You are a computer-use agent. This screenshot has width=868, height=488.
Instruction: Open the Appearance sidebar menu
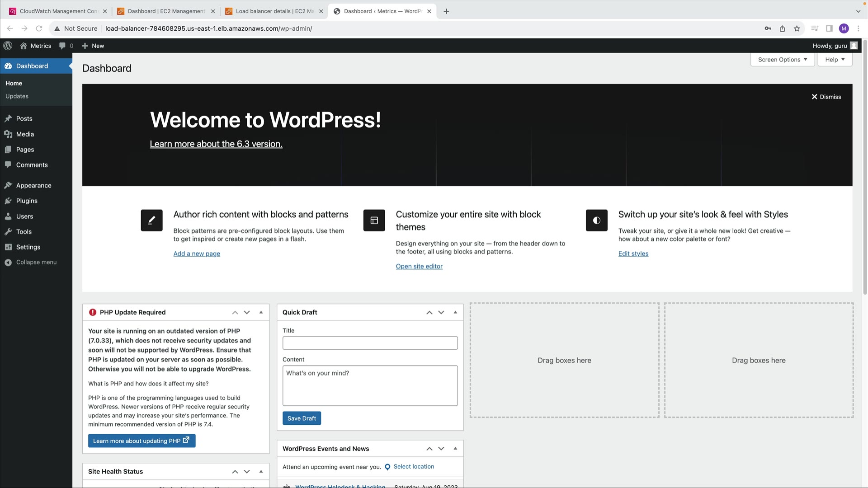(x=33, y=186)
